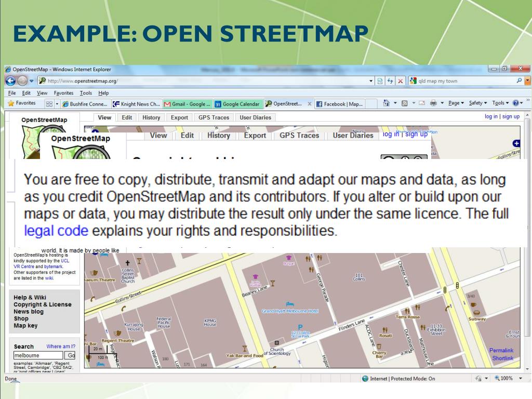Open the Help & Wiki link
The image size is (532, 399).
pyautogui.click(x=30, y=298)
